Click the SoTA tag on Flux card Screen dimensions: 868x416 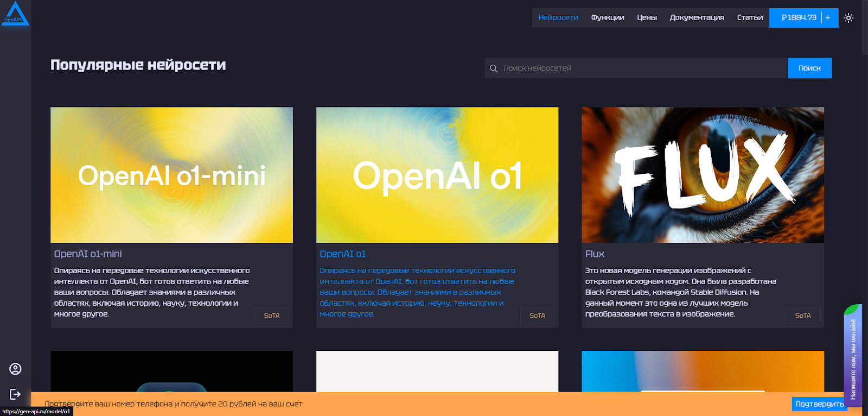click(x=803, y=316)
